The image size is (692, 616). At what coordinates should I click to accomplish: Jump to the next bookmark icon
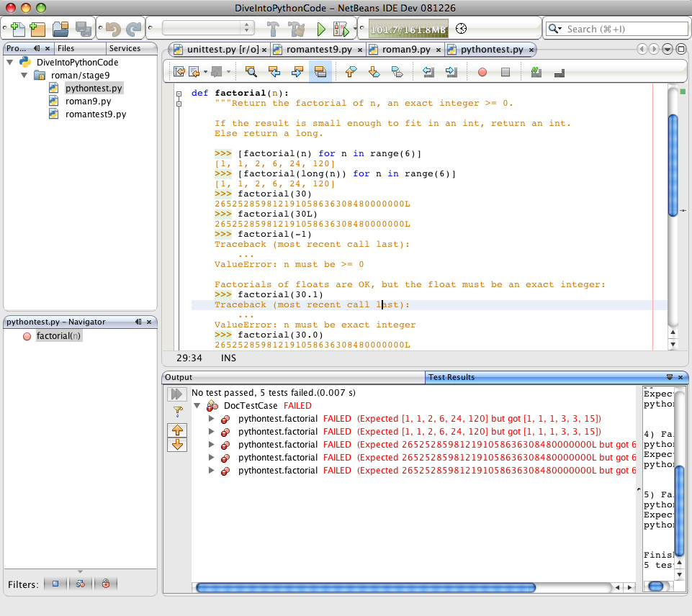pyautogui.click(x=374, y=71)
